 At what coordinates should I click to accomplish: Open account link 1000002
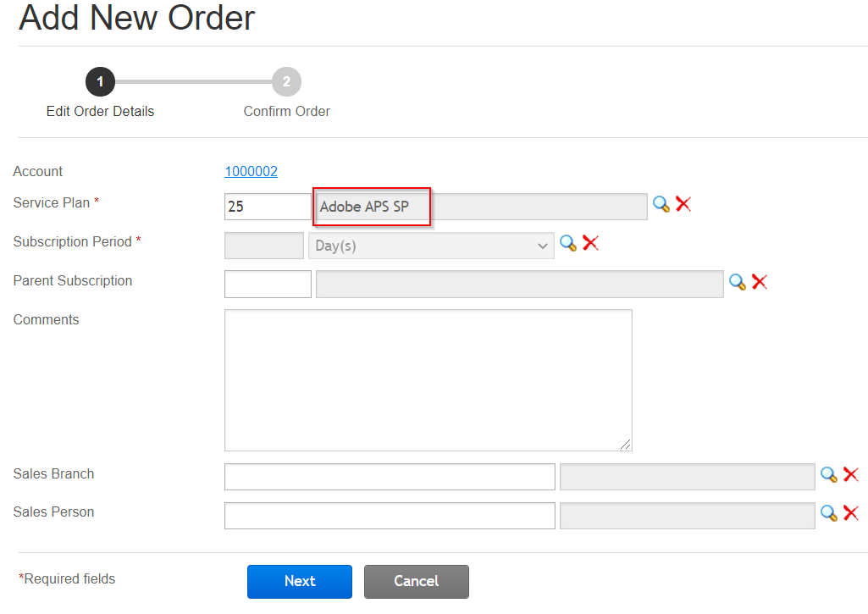tap(251, 172)
